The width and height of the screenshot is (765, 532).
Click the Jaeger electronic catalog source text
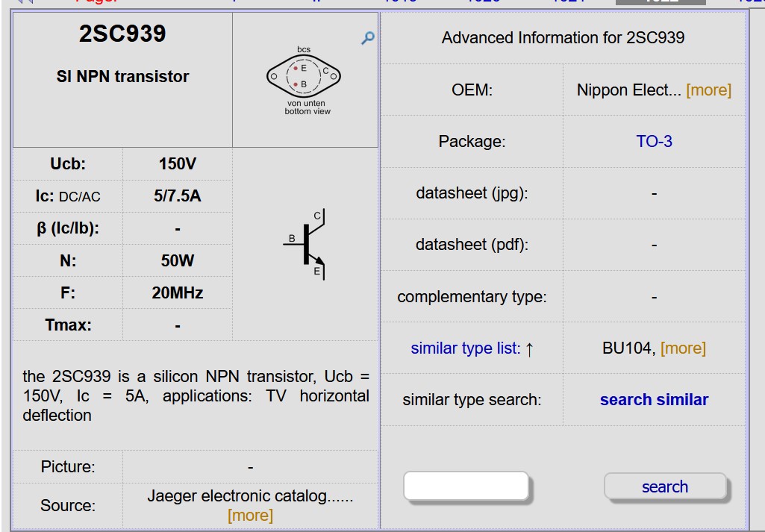[x=250, y=495]
